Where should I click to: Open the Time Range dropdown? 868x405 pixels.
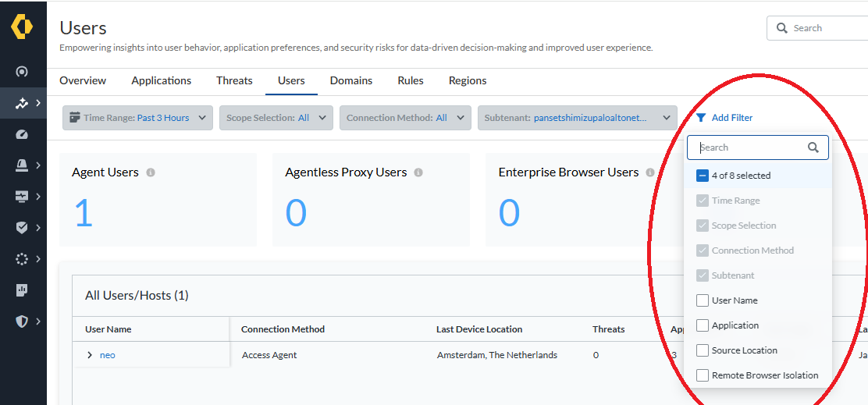tap(137, 118)
